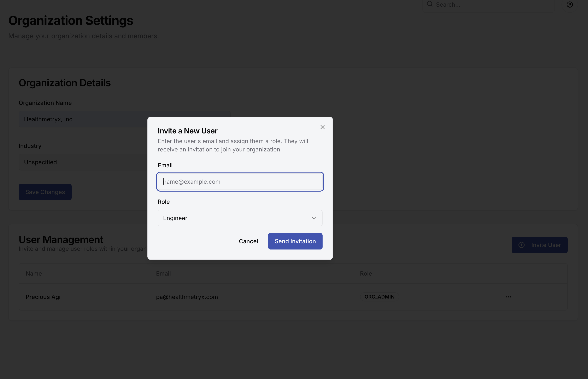Close the Invite a New User dialog
The width and height of the screenshot is (588, 379).
(322, 127)
